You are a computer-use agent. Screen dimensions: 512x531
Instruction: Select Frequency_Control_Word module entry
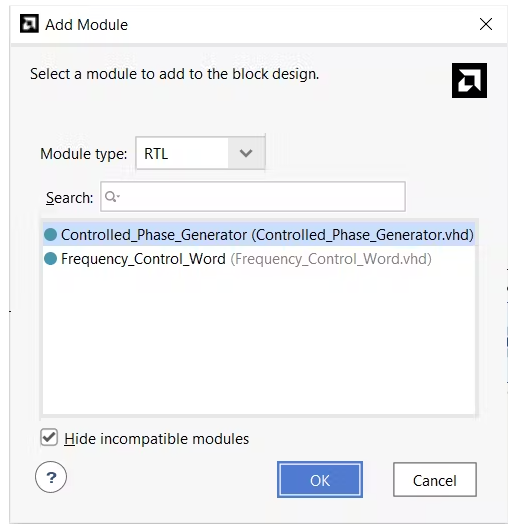(x=259, y=259)
